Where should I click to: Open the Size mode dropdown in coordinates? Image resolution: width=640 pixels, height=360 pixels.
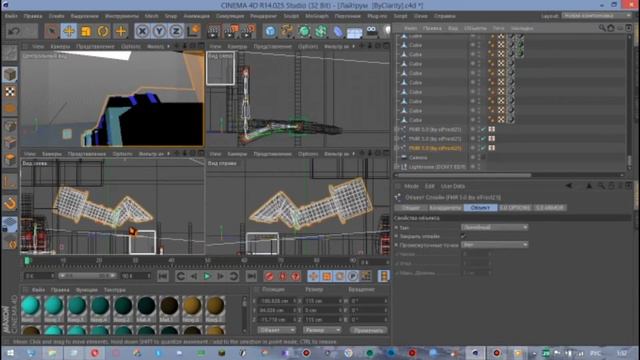(x=322, y=330)
